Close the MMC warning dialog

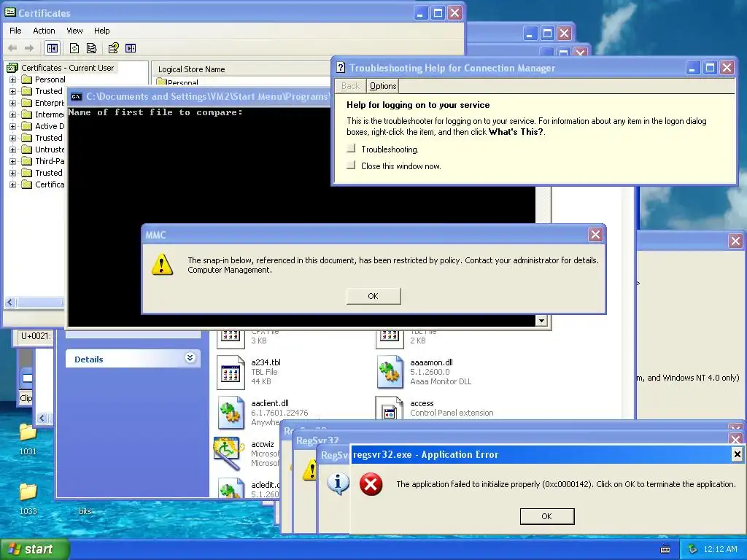click(595, 234)
